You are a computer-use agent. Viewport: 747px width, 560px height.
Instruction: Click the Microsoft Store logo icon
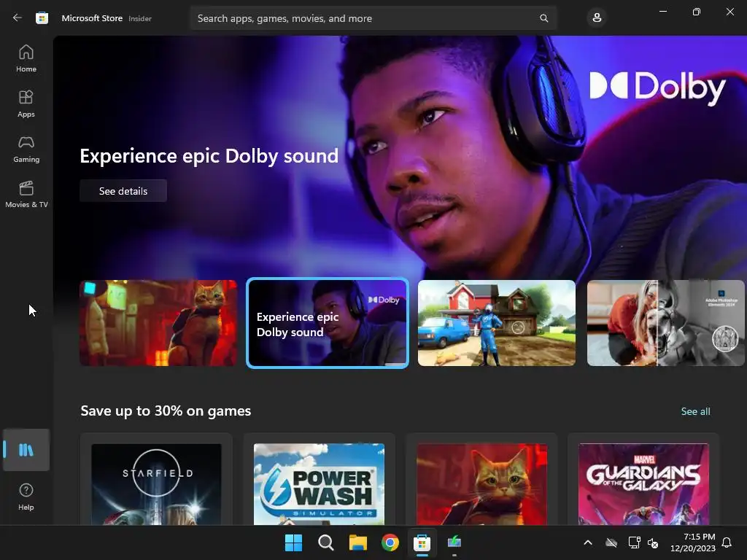pyautogui.click(x=42, y=18)
